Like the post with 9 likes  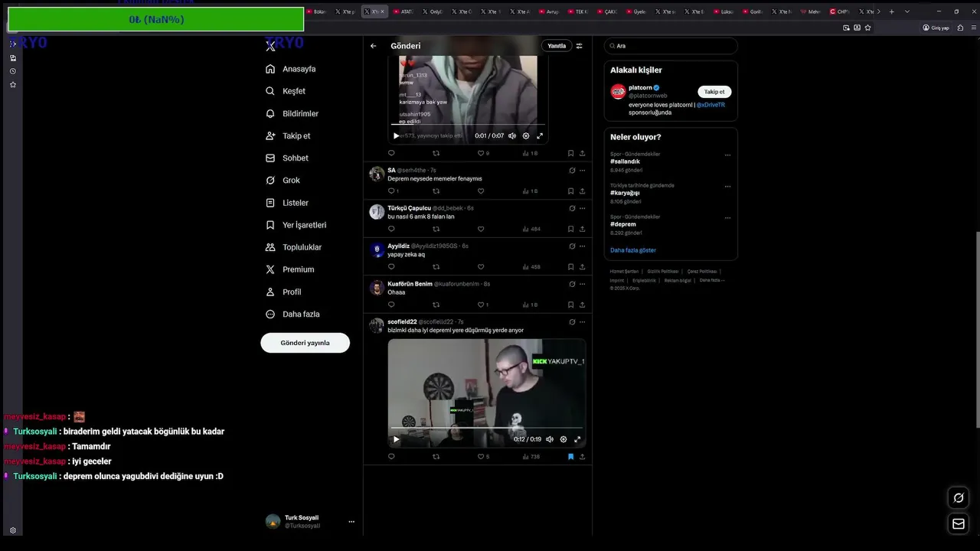coord(482,153)
